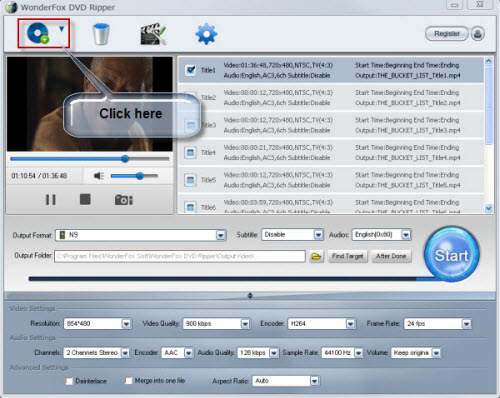Viewport: 500px width, 398px height.
Task: Open settings via the blue gear icon
Action: 206,34
